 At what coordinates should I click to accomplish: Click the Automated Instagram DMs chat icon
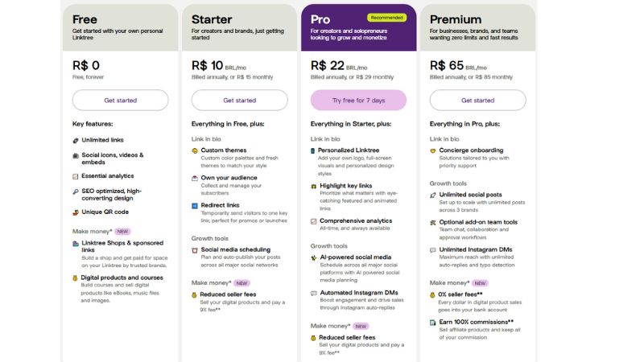tap(314, 293)
